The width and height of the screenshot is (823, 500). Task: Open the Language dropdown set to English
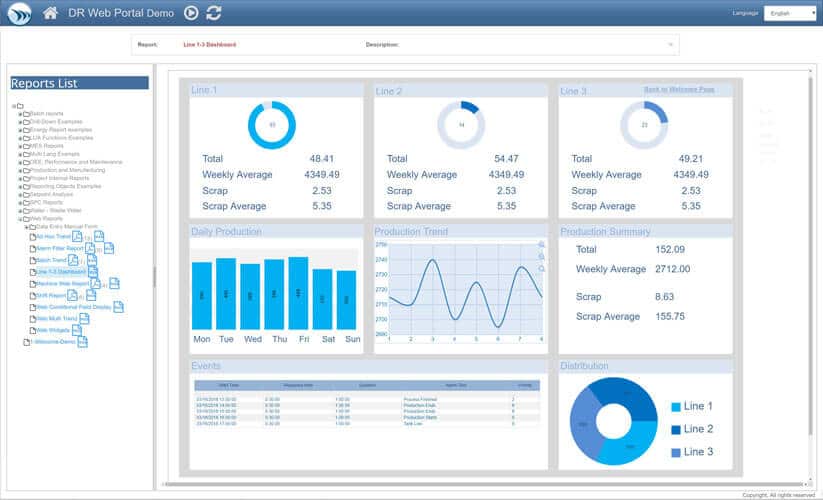(x=790, y=13)
